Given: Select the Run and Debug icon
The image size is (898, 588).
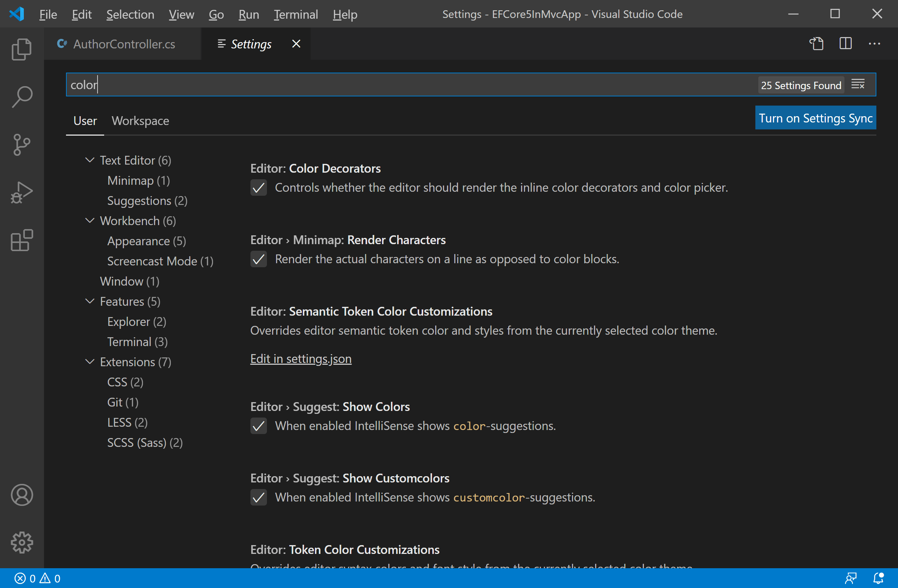Looking at the screenshot, I should 22,192.
